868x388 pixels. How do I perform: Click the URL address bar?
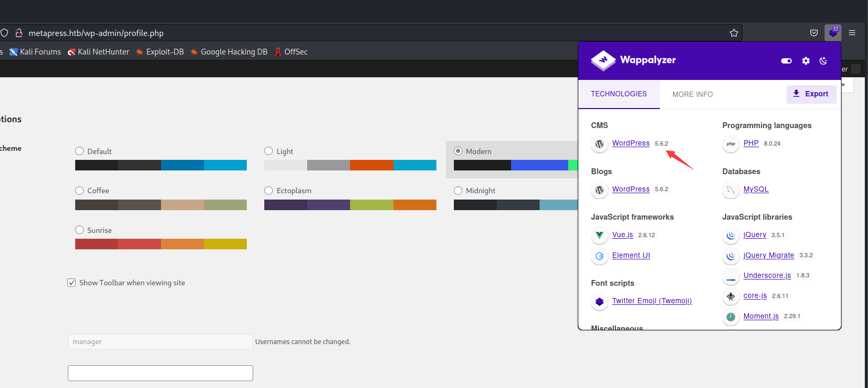pyautogui.click(x=371, y=33)
